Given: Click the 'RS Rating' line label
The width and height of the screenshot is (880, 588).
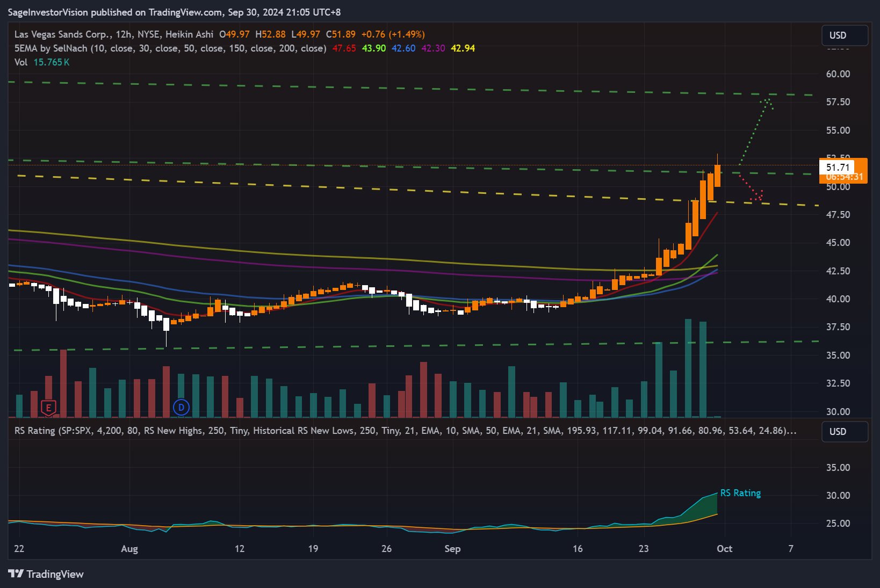Looking at the screenshot, I should 740,493.
